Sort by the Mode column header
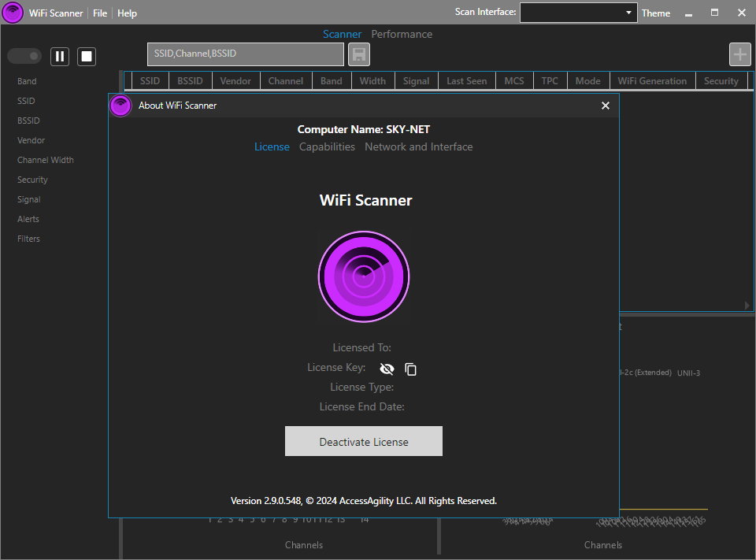The width and height of the screenshot is (756, 560). (x=587, y=81)
